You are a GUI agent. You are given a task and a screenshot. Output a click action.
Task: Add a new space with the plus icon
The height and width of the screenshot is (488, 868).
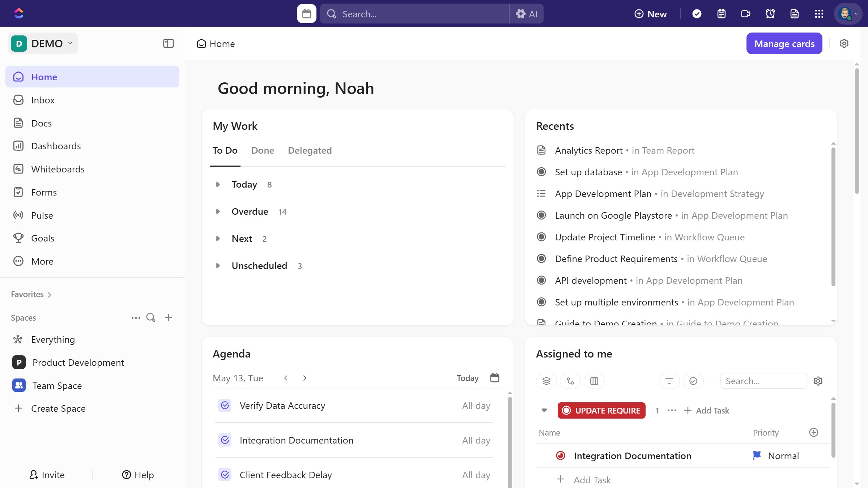(x=168, y=317)
